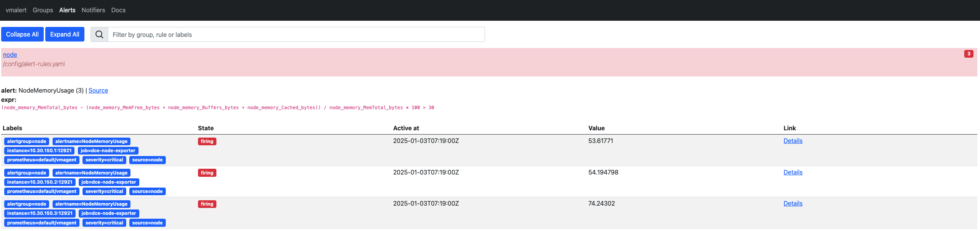Open Details for value 54.194798 alert
The height and width of the screenshot is (231, 980).
793,172
